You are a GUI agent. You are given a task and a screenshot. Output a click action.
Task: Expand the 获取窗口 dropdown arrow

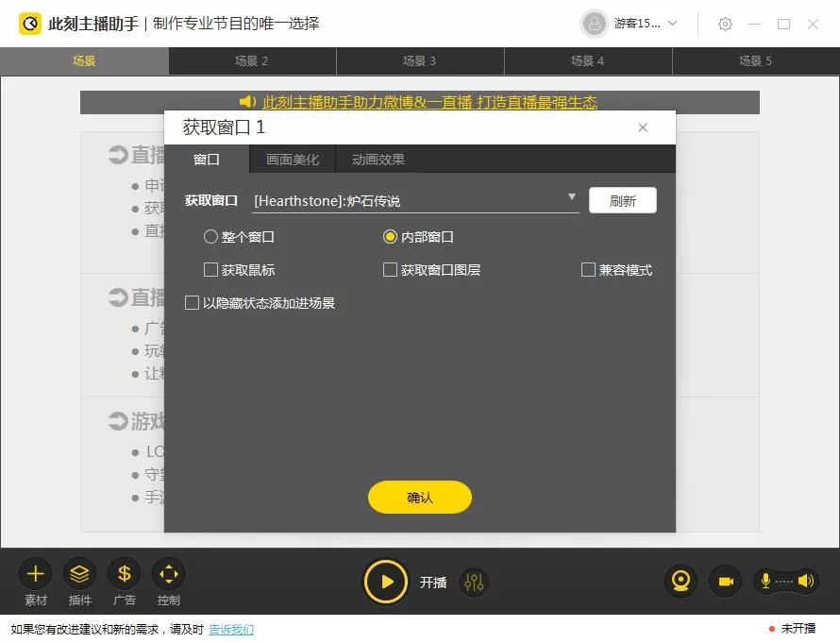pyautogui.click(x=572, y=196)
